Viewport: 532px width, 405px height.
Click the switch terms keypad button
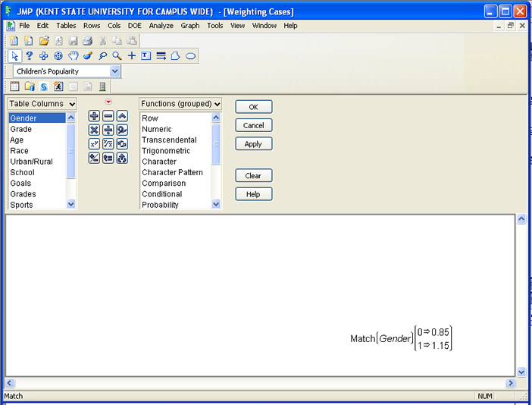coord(122,144)
